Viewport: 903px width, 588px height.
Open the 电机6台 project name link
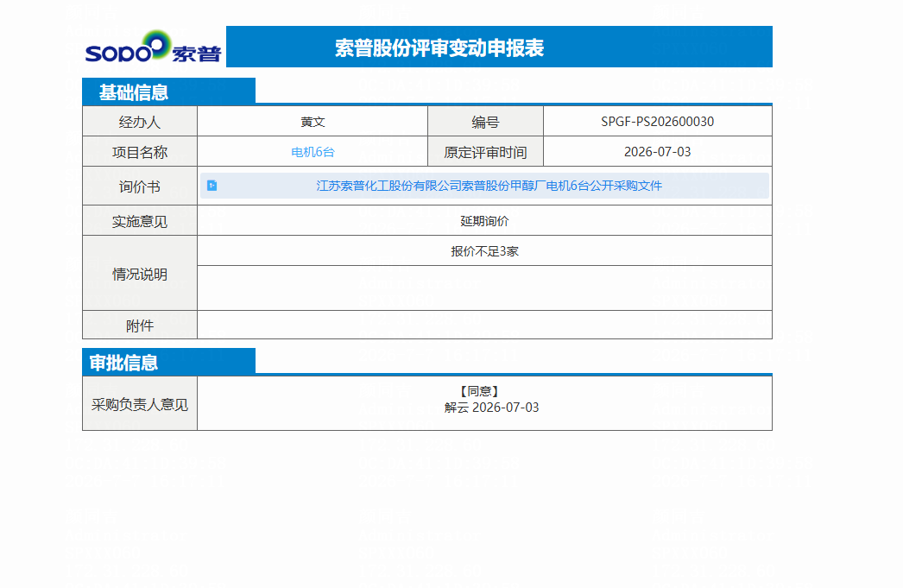(313, 152)
